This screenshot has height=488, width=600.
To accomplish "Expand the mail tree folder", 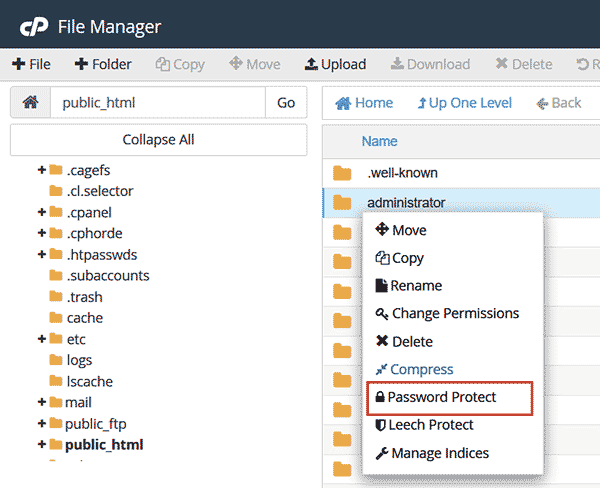I will pos(42,402).
